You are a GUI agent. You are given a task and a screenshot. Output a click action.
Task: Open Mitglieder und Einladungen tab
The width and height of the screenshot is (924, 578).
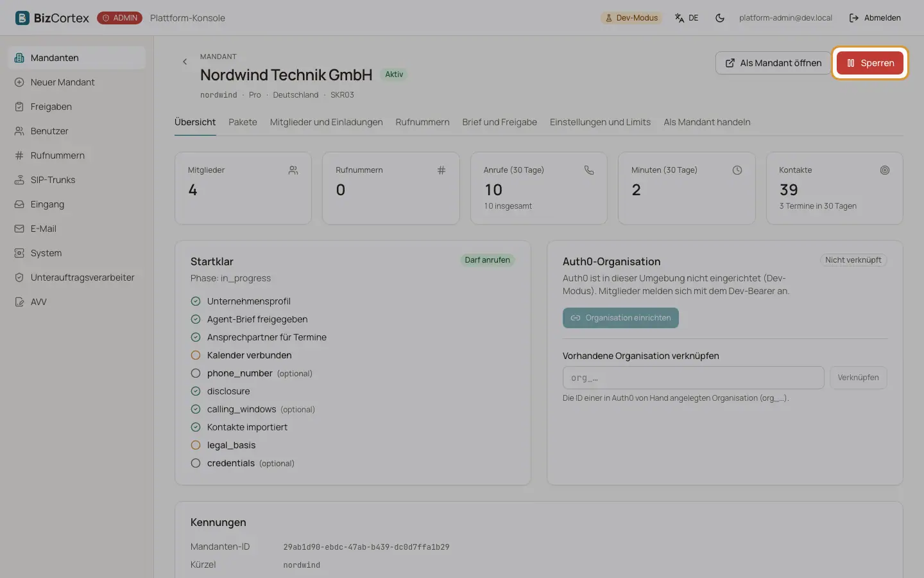[326, 122]
